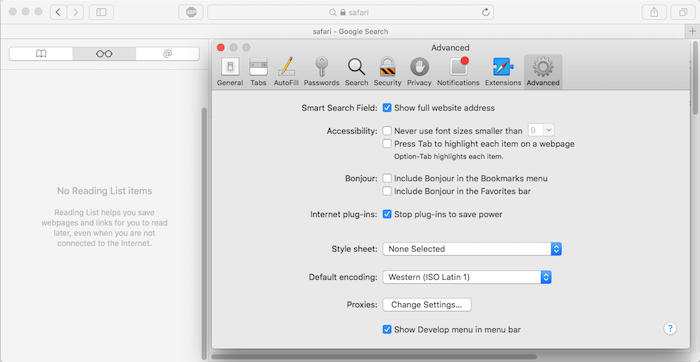The image size is (700, 362).
Task: Open the Default encoding dropdown
Action: tap(467, 277)
